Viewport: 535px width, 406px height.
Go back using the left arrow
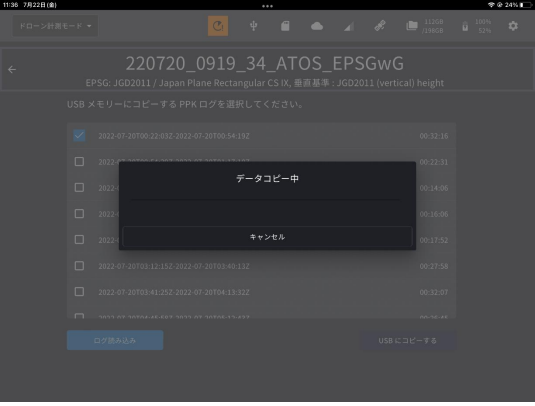tap(12, 70)
